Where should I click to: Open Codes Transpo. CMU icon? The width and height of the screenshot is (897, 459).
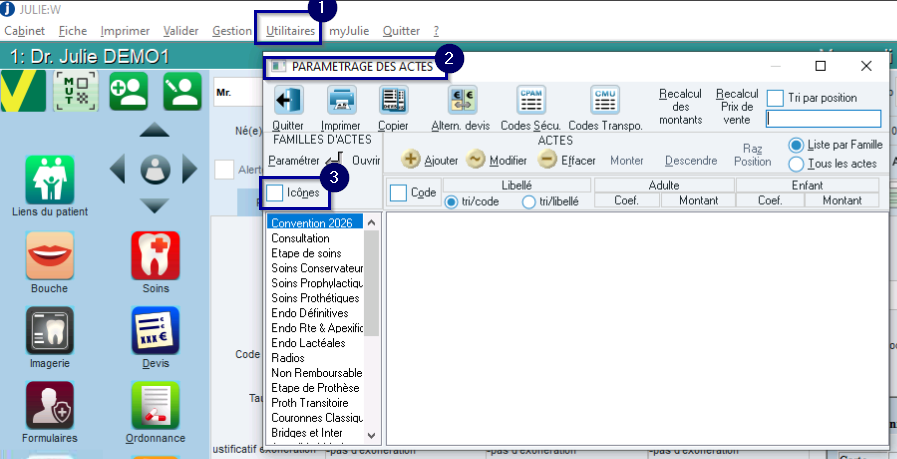pyautogui.click(x=605, y=100)
